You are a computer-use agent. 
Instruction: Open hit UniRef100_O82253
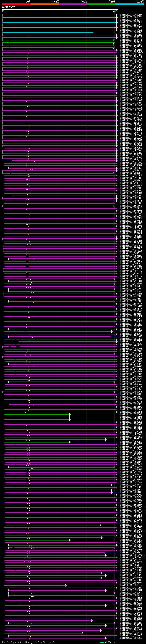[x=131, y=168]
